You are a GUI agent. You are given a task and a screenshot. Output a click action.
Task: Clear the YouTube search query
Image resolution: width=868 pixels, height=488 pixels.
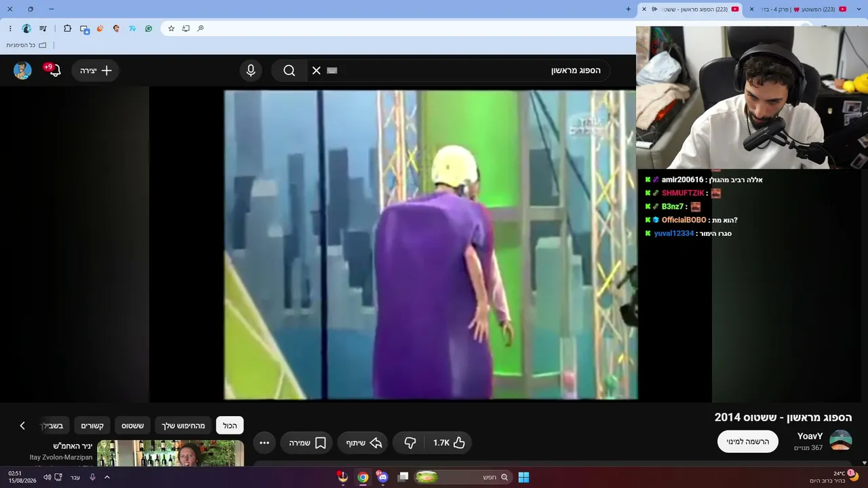click(316, 70)
